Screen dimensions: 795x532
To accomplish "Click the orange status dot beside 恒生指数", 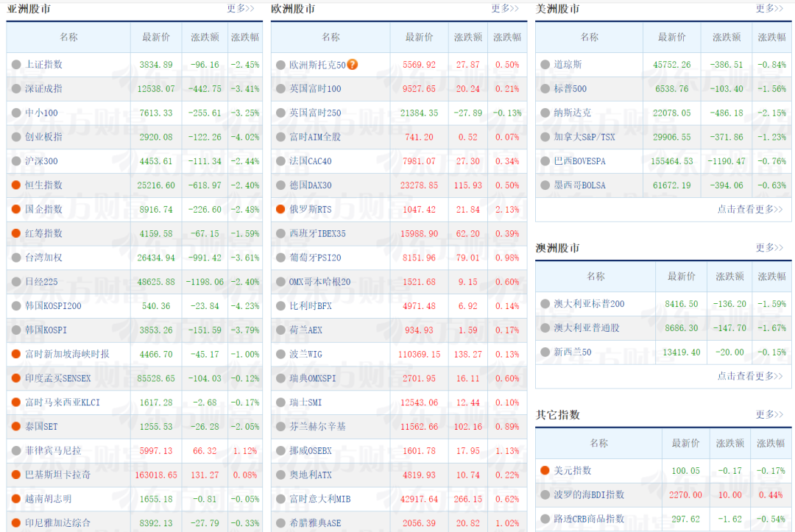I will [x=16, y=185].
